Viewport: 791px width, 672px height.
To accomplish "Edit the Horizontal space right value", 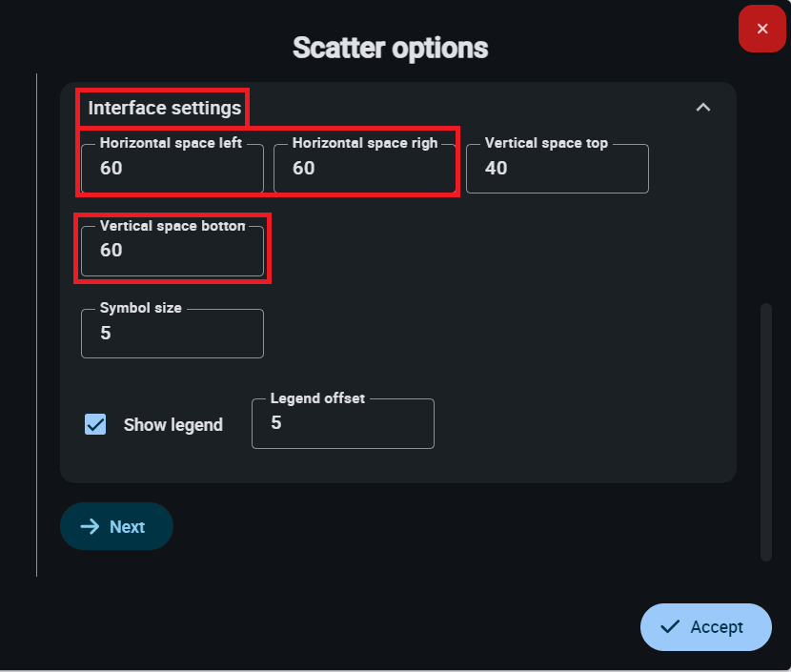I will coord(364,169).
